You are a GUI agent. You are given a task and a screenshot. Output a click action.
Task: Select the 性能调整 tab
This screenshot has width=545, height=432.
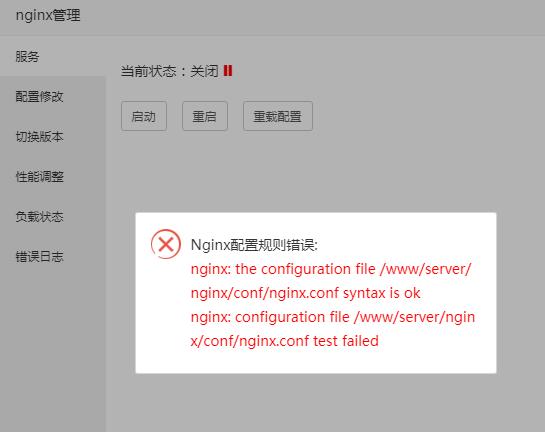pyautogui.click(x=52, y=176)
